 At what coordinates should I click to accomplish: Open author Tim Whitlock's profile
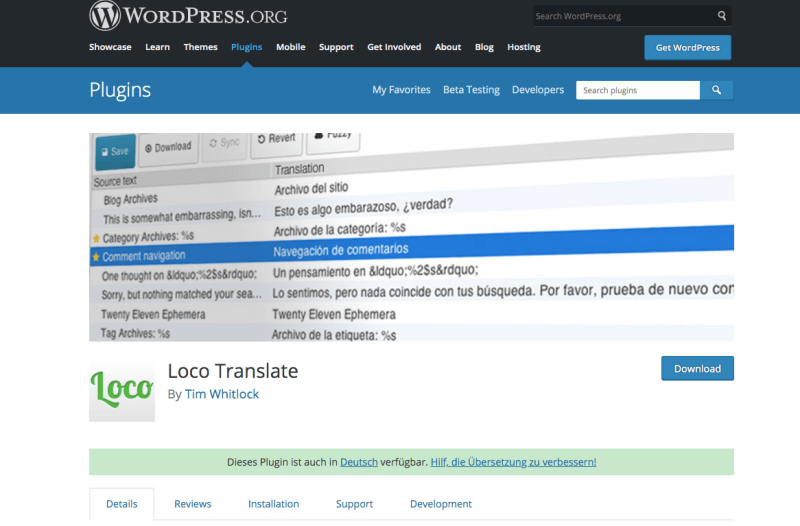pos(222,394)
